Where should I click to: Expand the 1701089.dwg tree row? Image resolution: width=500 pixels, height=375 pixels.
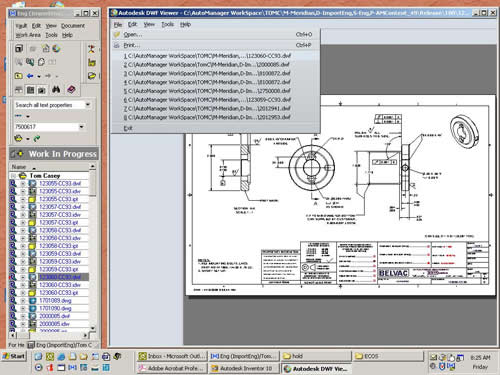tap(23, 301)
